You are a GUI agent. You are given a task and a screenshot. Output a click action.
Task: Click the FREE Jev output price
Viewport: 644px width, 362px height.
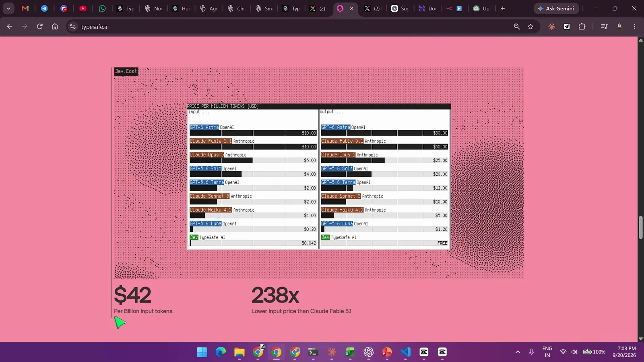[442, 243]
